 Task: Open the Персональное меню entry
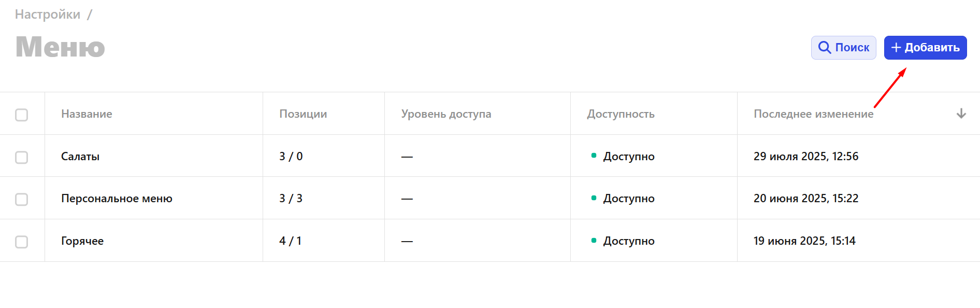pos(117,199)
